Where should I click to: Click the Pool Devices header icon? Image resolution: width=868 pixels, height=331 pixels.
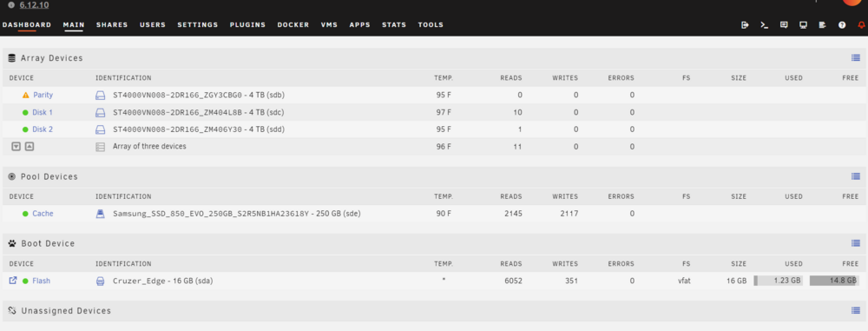tap(12, 176)
